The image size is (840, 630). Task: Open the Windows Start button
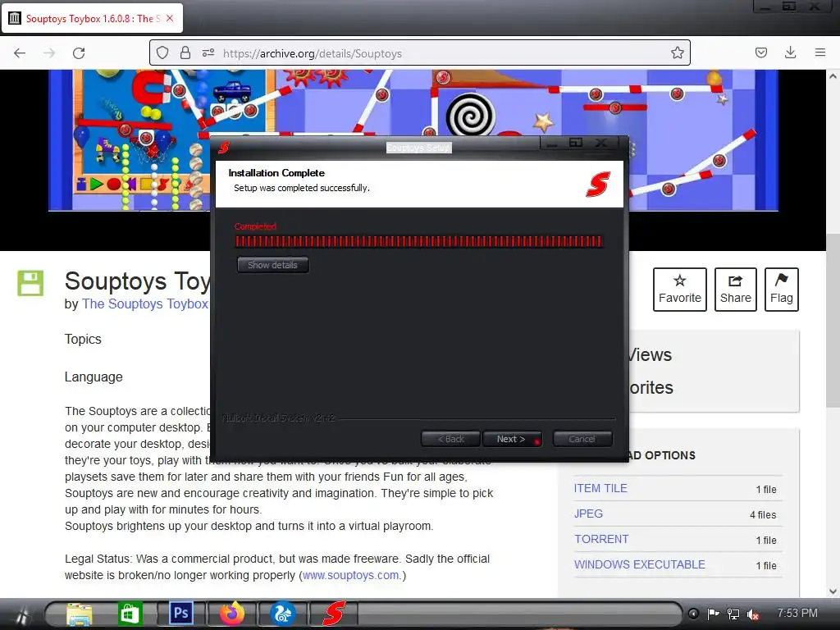coord(21,614)
